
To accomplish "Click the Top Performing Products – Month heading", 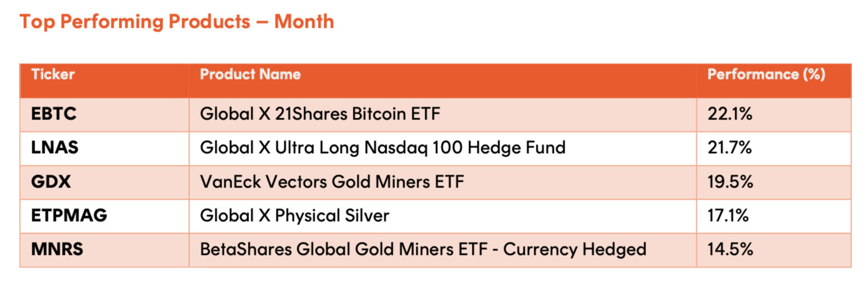I will coord(177,22).
